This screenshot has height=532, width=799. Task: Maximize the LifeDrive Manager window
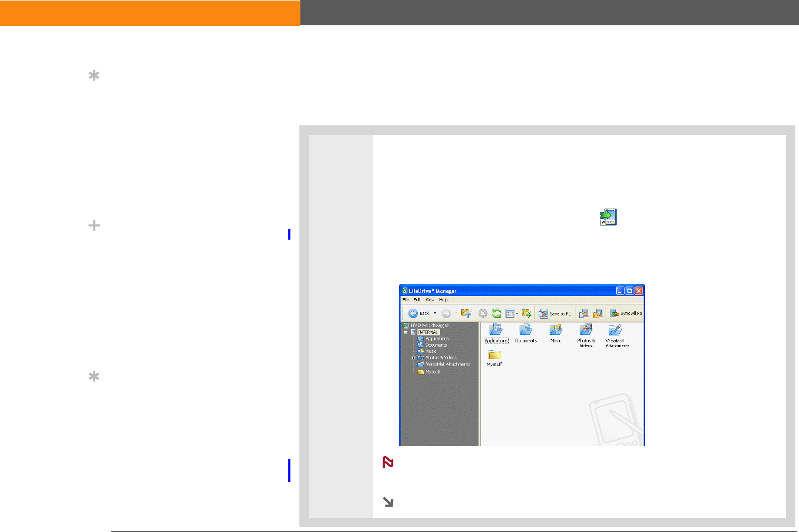pyautogui.click(x=629, y=291)
